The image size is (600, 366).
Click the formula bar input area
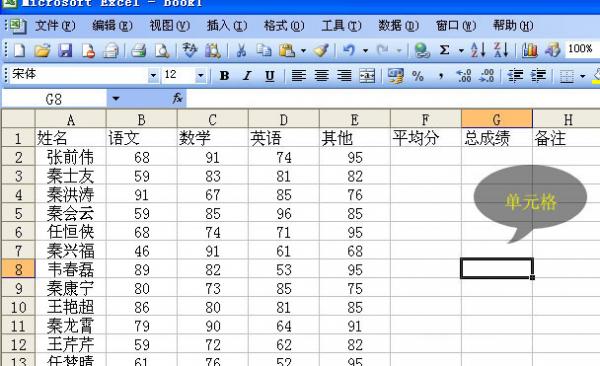pos(393,99)
